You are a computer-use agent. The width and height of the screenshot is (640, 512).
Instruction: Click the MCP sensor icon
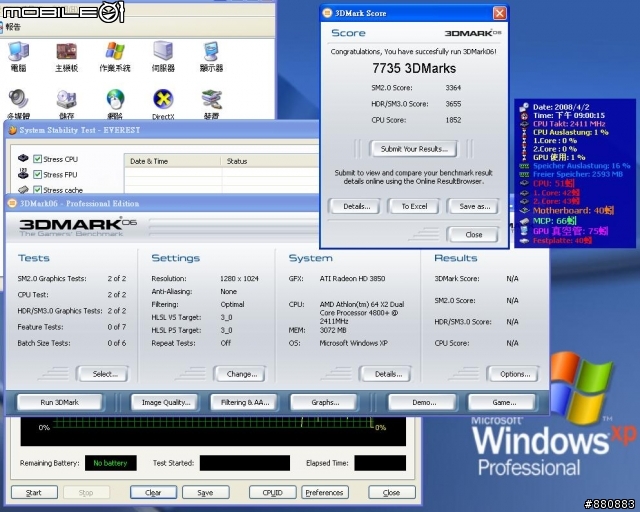pos(524,221)
